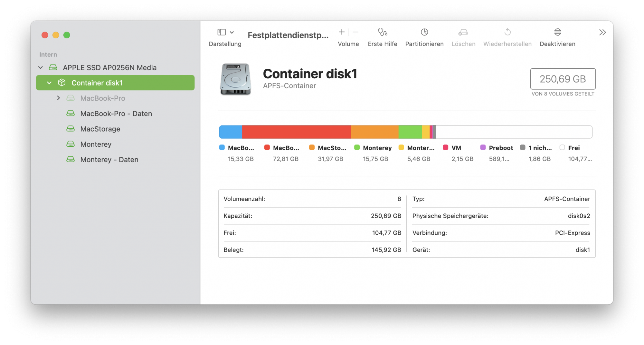Click the Deaktivieren unmount icon
This screenshot has height=345, width=644.
point(557,32)
